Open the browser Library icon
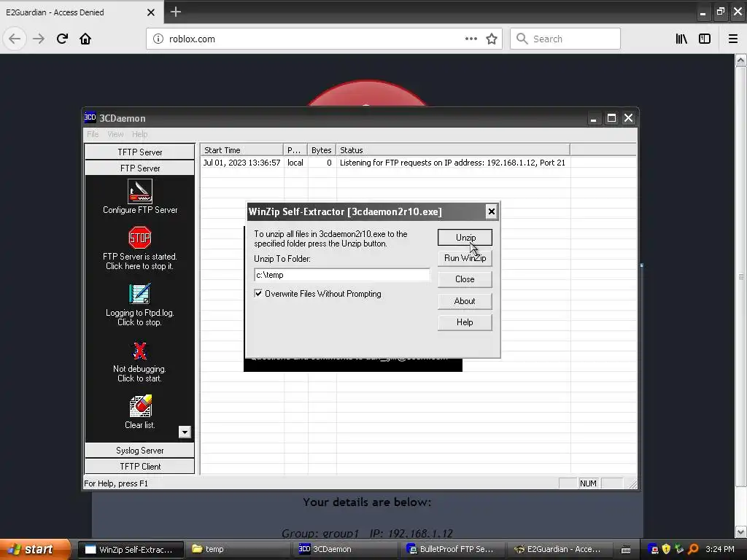This screenshot has height=560, width=747. coord(681,39)
